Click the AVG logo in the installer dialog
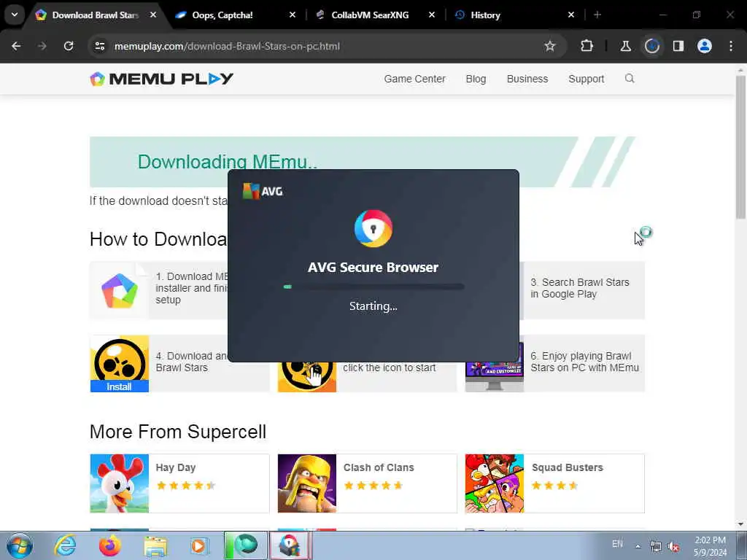Image resolution: width=747 pixels, height=560 pixels. [263, 191]
